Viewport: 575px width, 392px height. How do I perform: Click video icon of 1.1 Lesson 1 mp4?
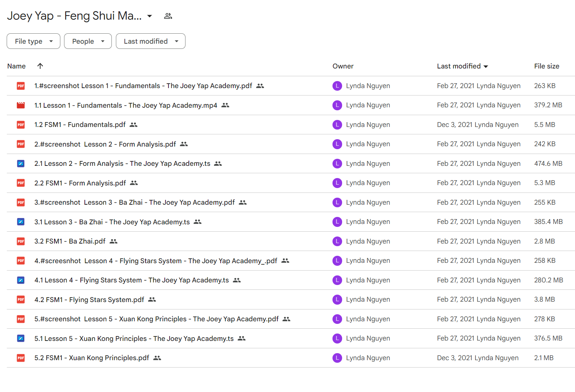pos(21,105)
